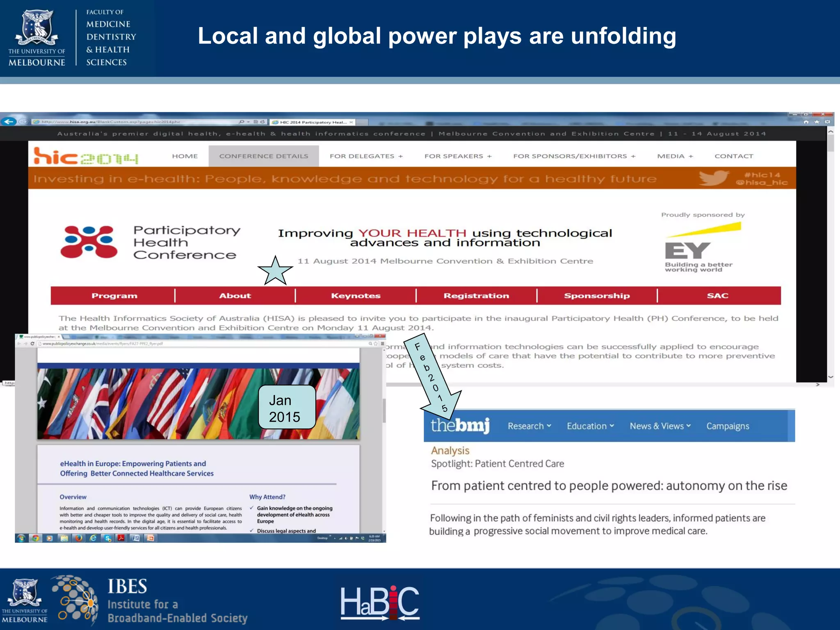Click the Chrome taskbar icon
The image size is (840, 630).
tap(35, 538)
